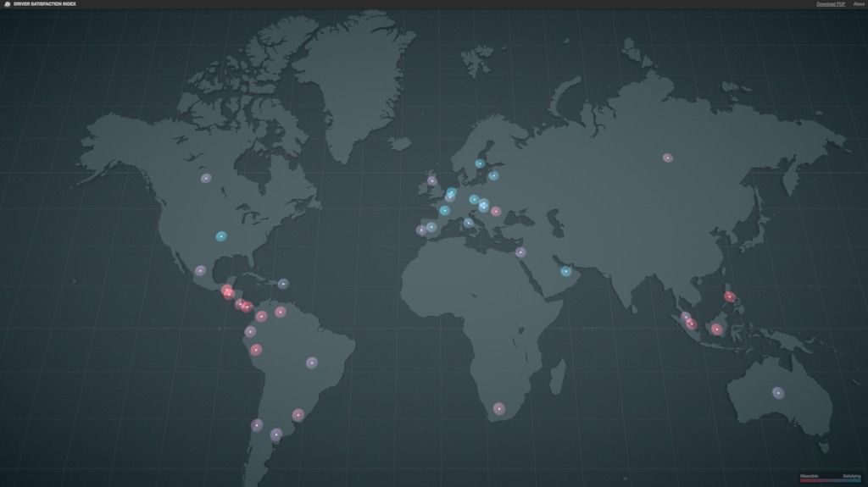The width and height of the screenshot is (868, 487).
Task: Click the marker in Italy
Action: 468,223
